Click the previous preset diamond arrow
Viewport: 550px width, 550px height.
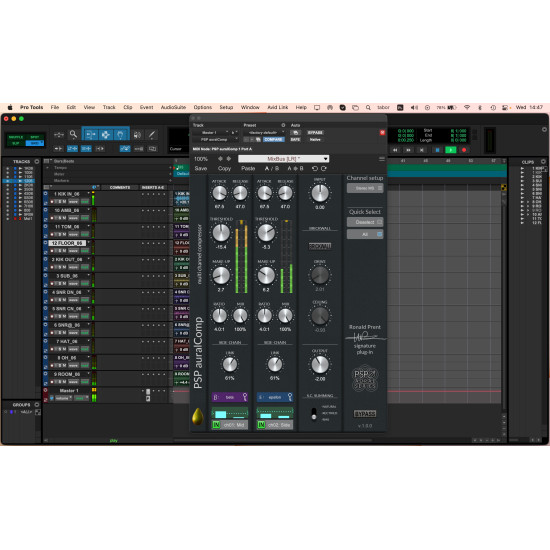click(x=220, y=159)
